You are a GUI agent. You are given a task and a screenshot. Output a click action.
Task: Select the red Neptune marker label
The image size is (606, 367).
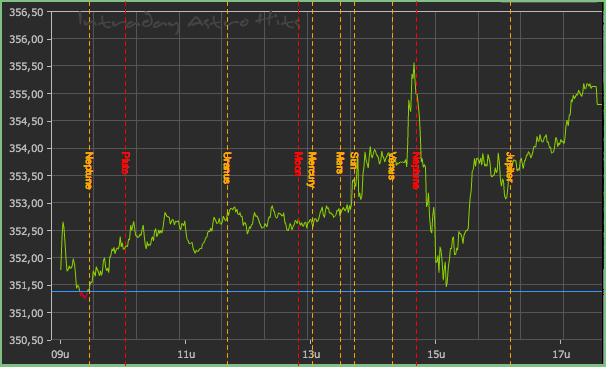click(x=415, y=170)
